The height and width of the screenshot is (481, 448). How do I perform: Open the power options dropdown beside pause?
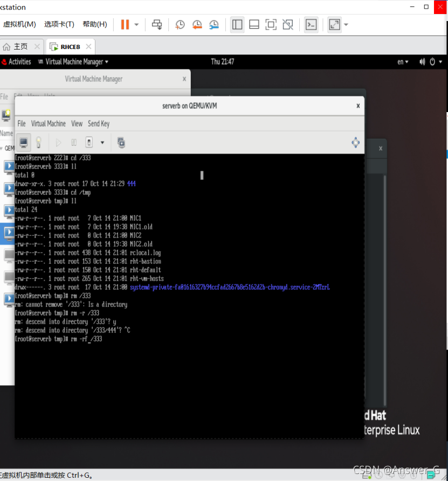[x=136, y=25]
